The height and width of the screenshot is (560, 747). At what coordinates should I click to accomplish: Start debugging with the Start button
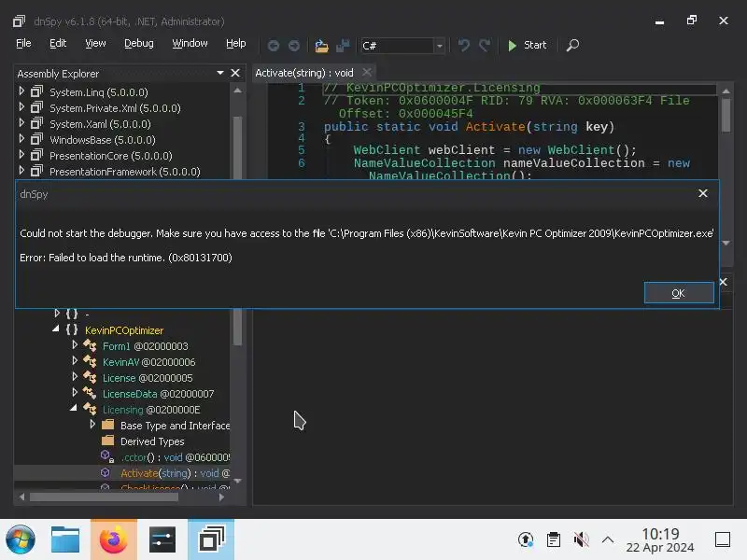pyautogui.click(x=527, y=45)
